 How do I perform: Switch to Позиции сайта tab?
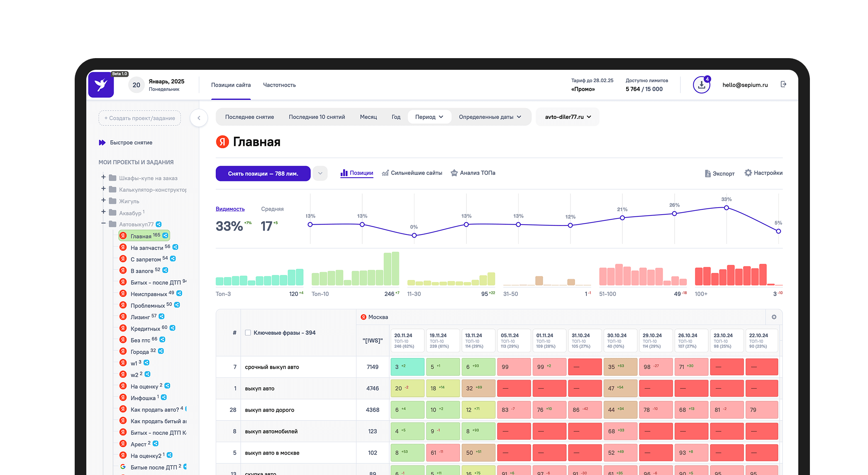(231, 85)
